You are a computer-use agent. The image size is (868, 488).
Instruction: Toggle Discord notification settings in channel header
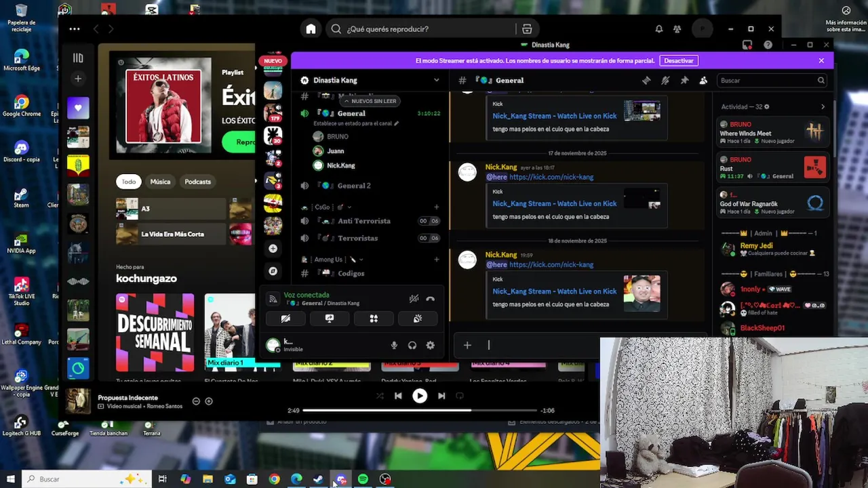click(665, 80)
